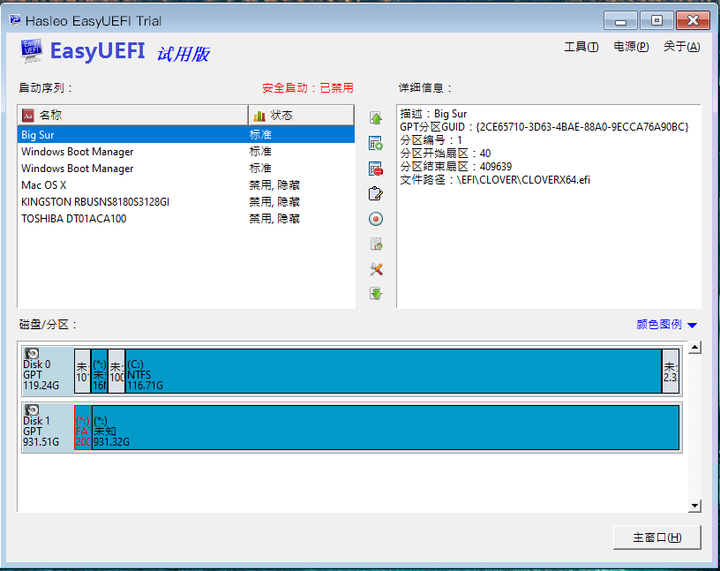Click the red-outlined FAT partition on Disk 1
The height and width of the screenshot is (571, 720).
pyautogui.click(x=83, y=427)
